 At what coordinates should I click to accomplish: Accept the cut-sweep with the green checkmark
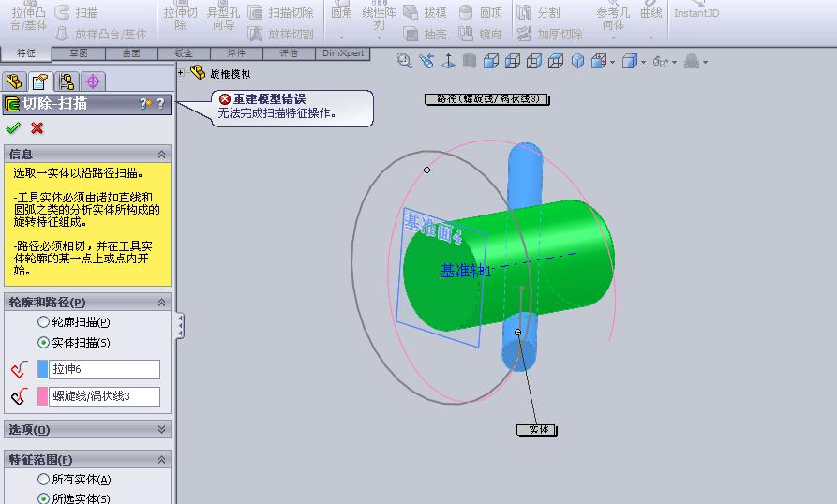tap(13, 128)
